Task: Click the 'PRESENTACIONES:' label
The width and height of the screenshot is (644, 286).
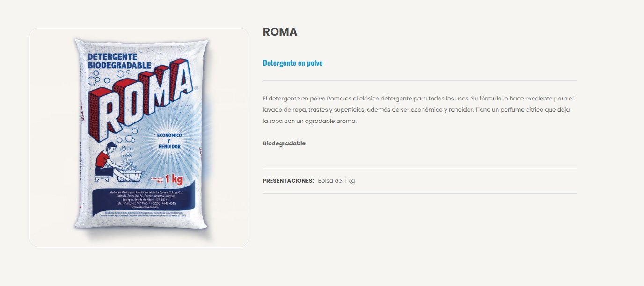Action: [x=288, y=181]
